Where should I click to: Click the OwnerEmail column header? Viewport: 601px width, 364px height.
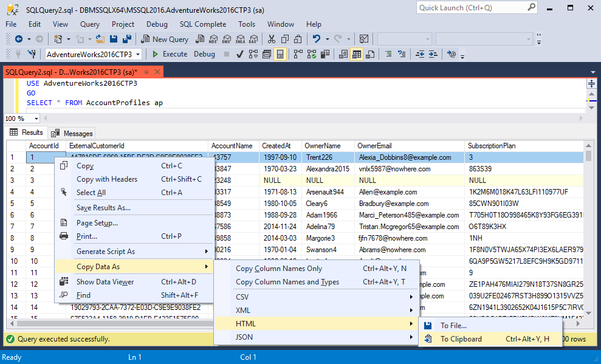409,146
